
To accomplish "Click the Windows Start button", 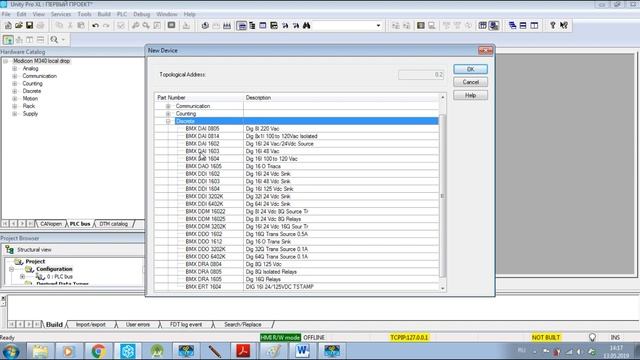I will point(11,351).
